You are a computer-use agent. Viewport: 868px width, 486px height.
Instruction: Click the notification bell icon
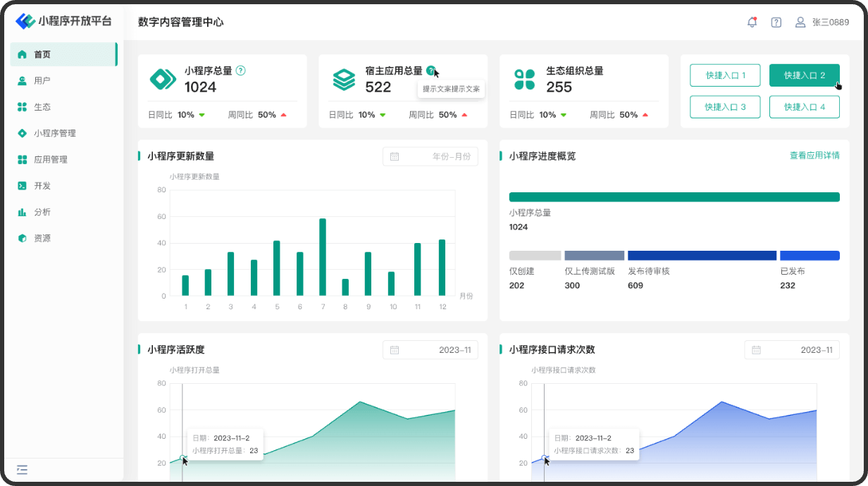[x=752, y=23]
